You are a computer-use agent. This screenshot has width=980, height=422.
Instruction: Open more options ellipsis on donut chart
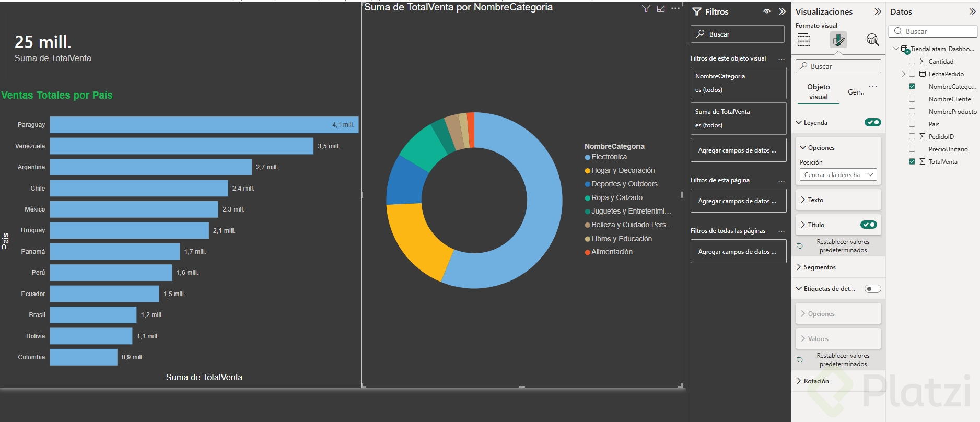click(x=675, y=8)
